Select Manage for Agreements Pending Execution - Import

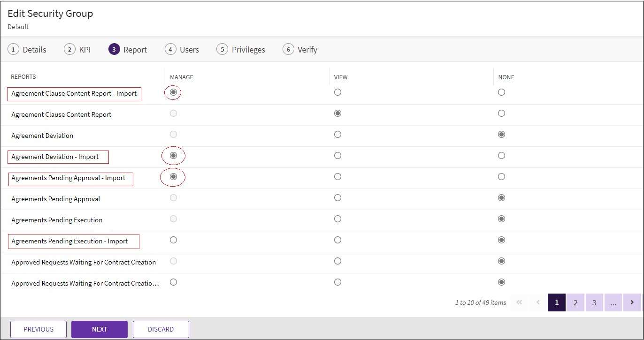pos(173,240)
